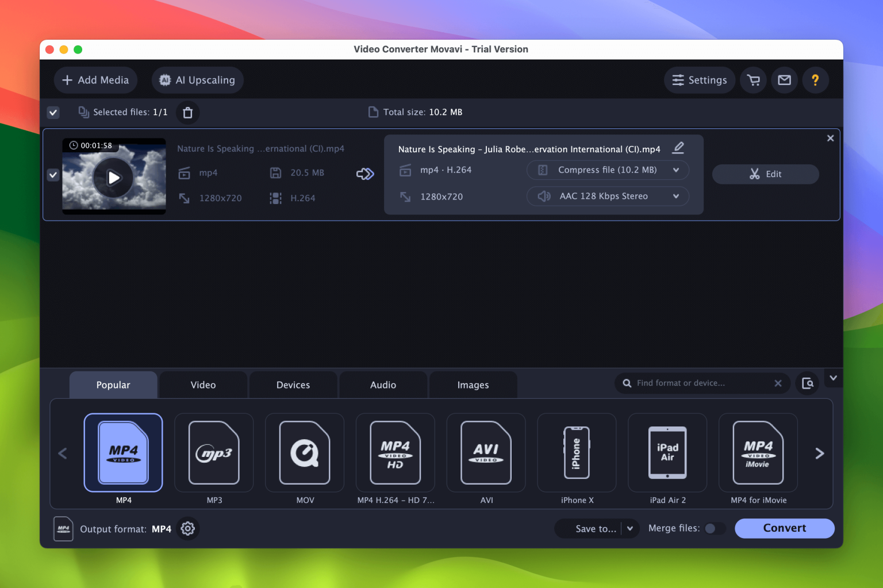Uncheck the select-all files checkbox

[53, 112]
